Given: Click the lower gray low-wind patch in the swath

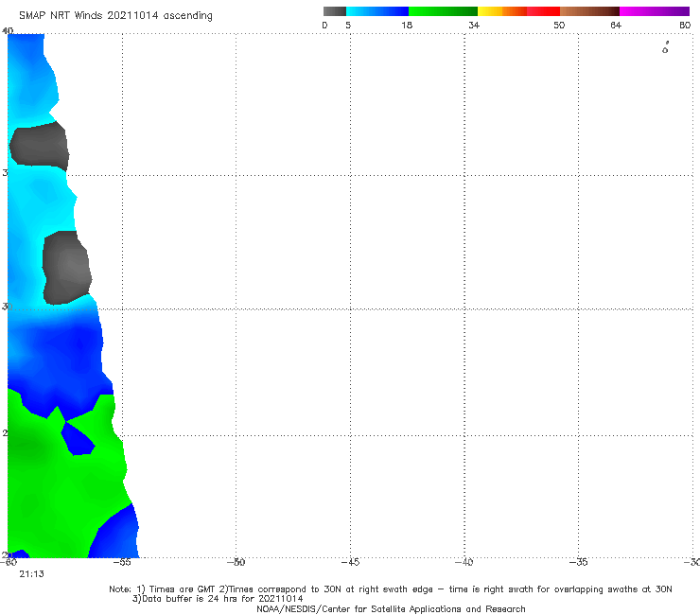Looking at the screenshot, I should click(x=67, y=268).
